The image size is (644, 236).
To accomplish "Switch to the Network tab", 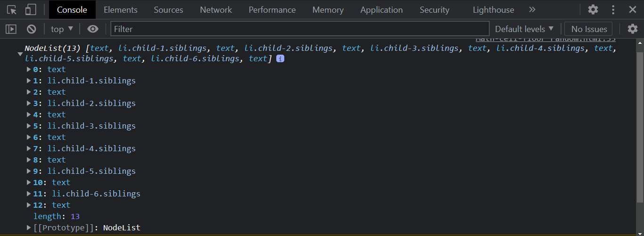I will pos(216,9).
